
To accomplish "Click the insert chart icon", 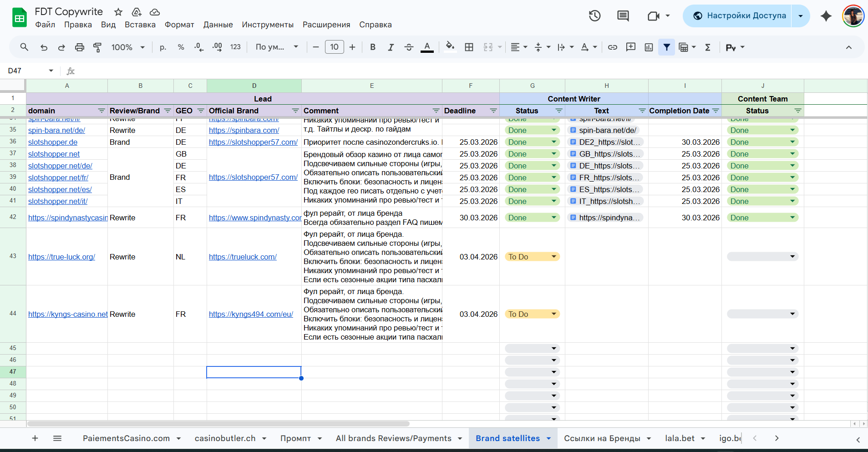I will pos(649,47).
